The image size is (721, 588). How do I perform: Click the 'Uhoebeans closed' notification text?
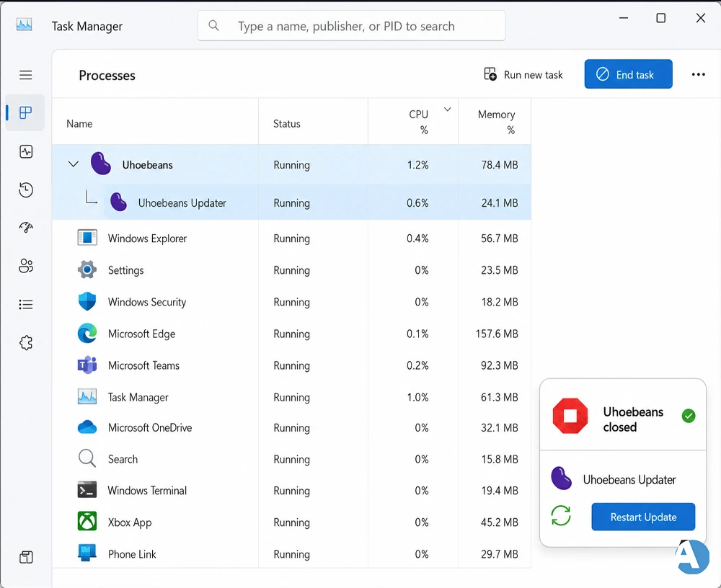point(633,419)
